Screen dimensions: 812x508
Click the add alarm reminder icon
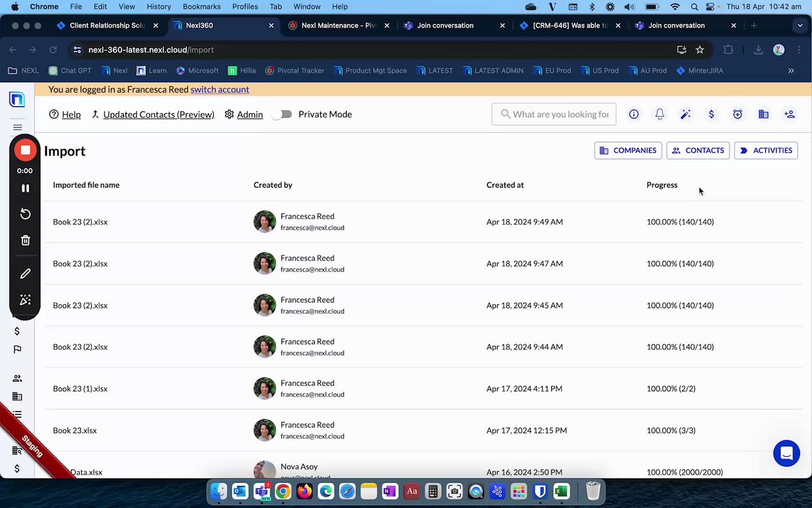pos(738,114)
